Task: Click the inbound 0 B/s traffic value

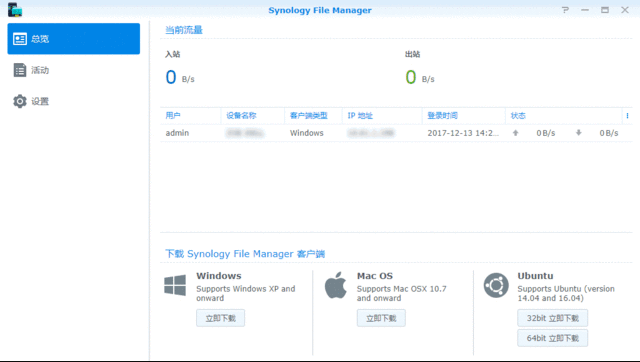Action: tap(180, 77)
